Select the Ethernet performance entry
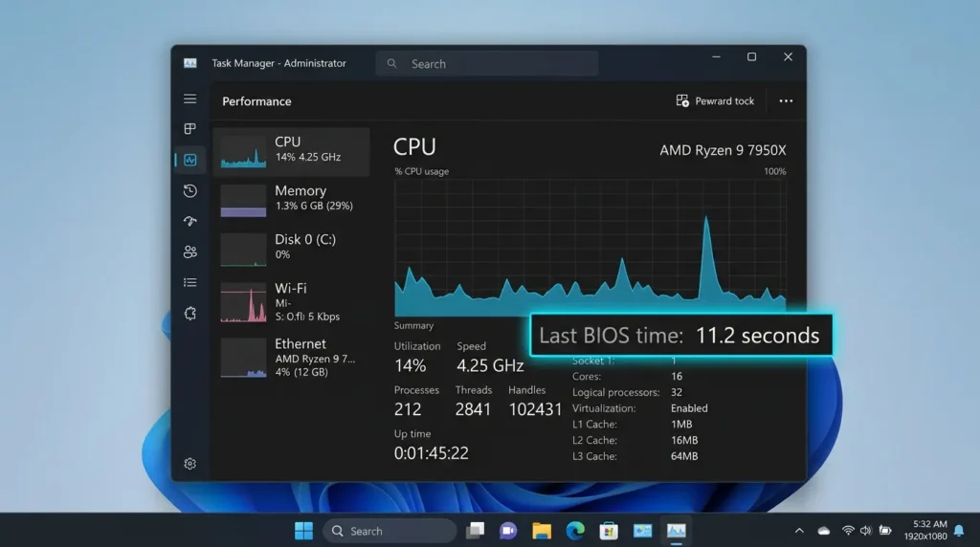 (x=291, y=357)
